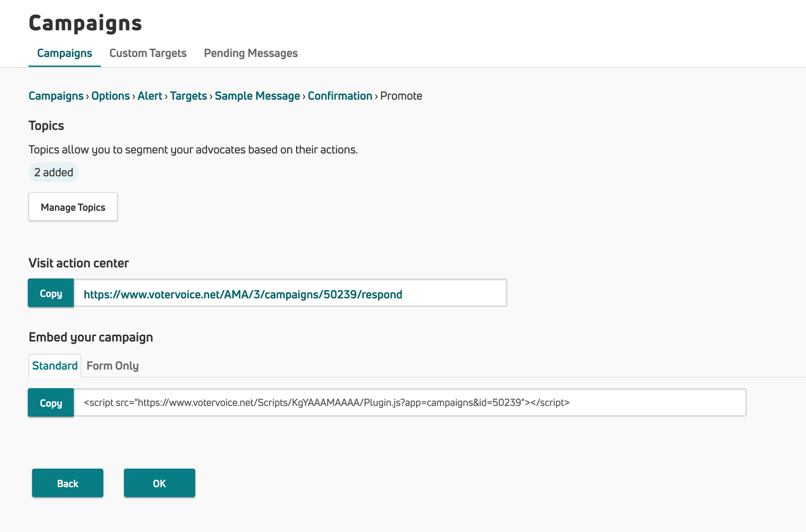Switch to the Form Only embed tab
This screenshot has height=532, width=806.
coord(113,366)
